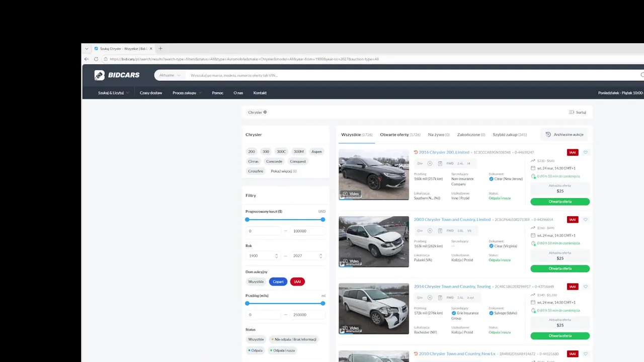Click calendar icon on 2016 Chrysler 200 listing
644x362 pixels.
[533, 168]
